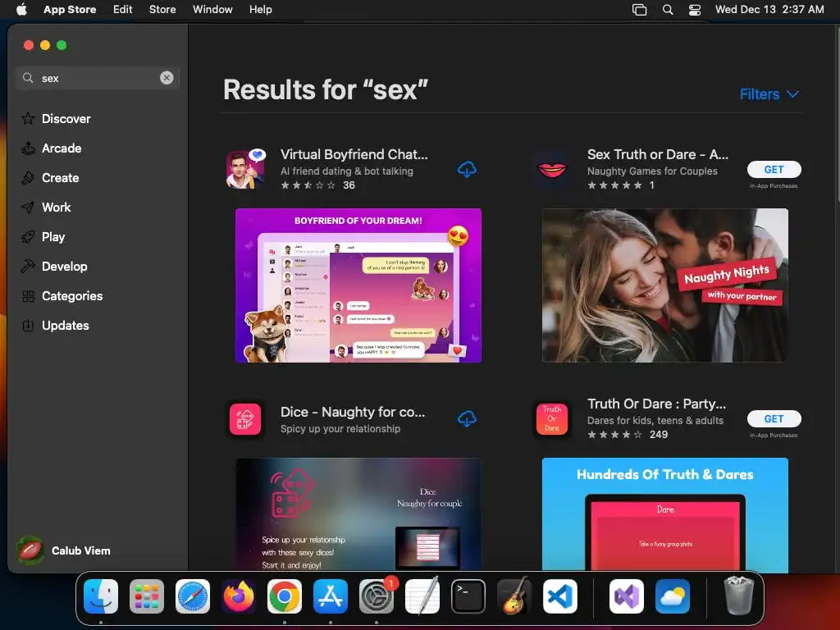The height and width of the screenshot is (630, 840).
Task: Click GET for Sex Truth or Dare
Action: [774, 169]
